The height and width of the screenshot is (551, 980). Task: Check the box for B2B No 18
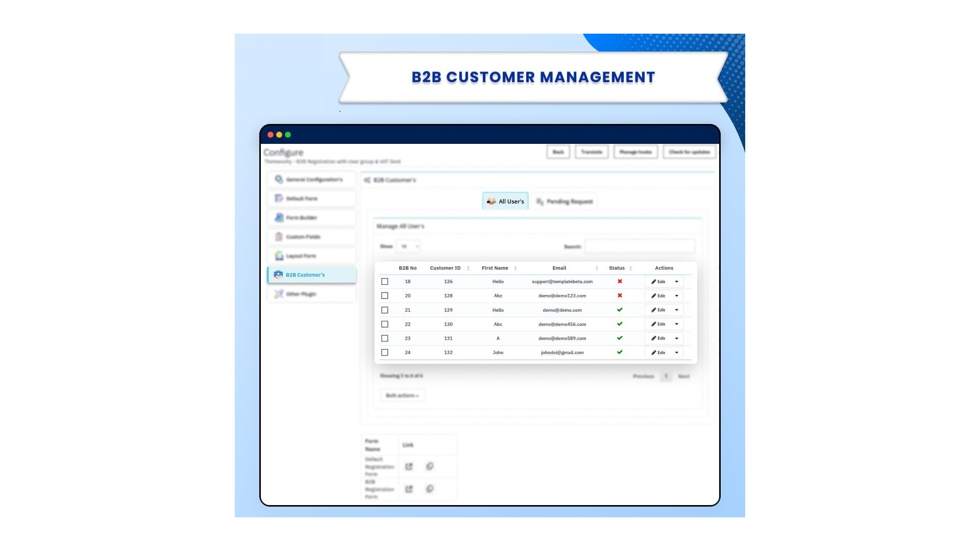(x=385, y=282)
